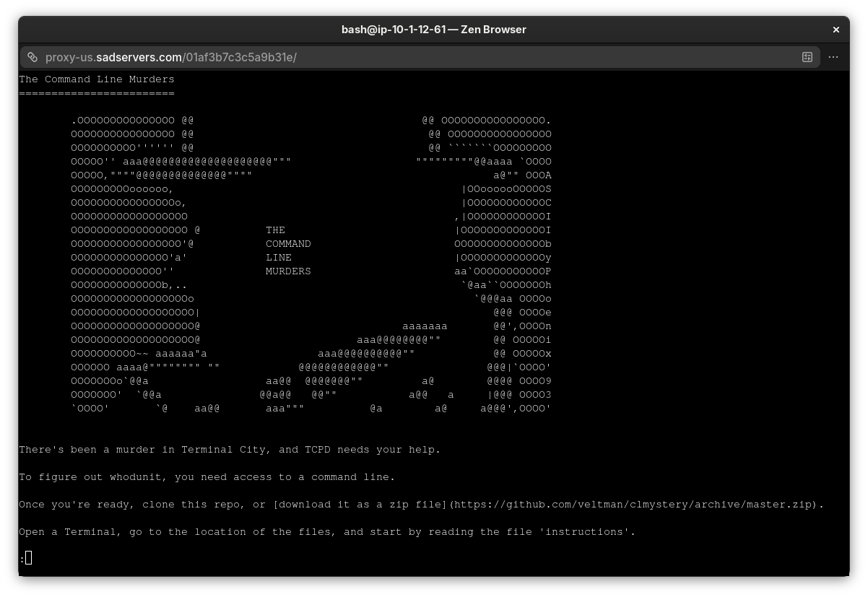Click the word 'THE' in ASCII art
The image size is (868, 597).
tap(275, 230)
